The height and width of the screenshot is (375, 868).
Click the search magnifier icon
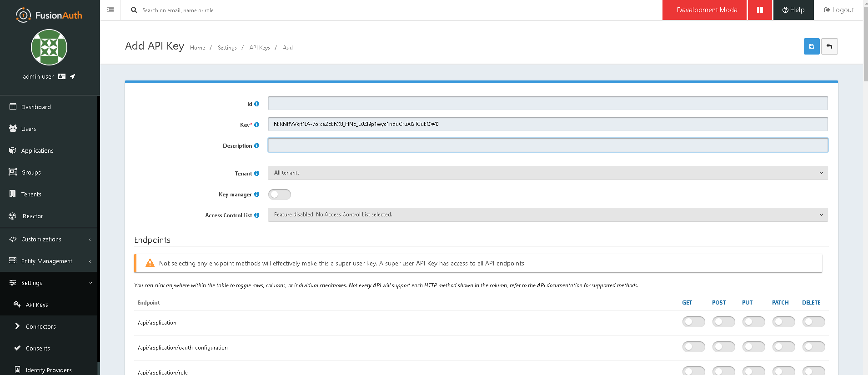coord(134,10)
